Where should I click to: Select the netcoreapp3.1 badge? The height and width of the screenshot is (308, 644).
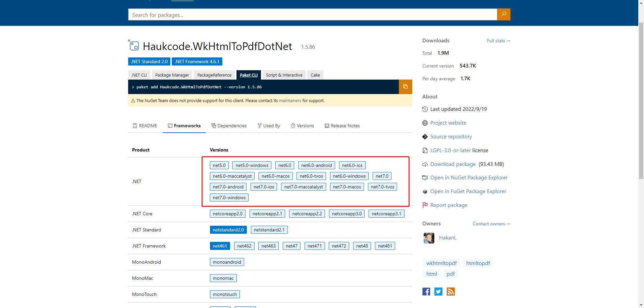click(x=386, y=214)
